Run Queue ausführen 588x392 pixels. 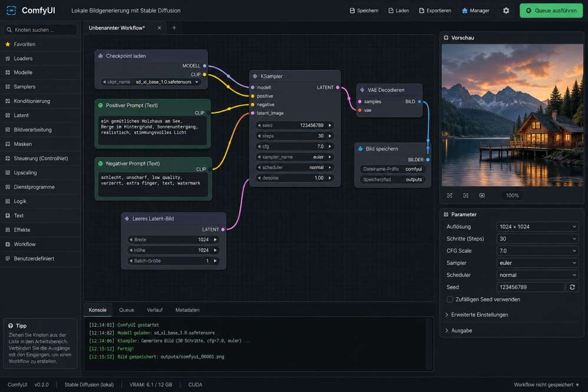click(551, 11)
